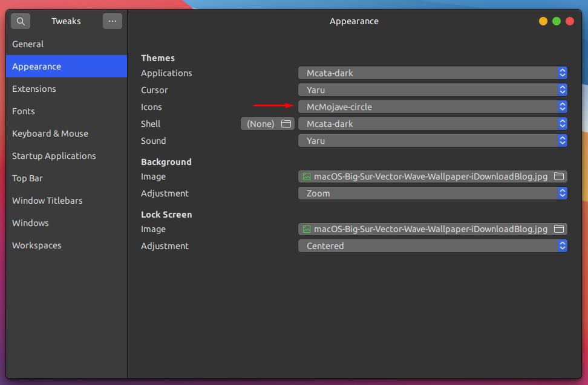Click the Shell (None) file chooser button

[x=267, y=123]
